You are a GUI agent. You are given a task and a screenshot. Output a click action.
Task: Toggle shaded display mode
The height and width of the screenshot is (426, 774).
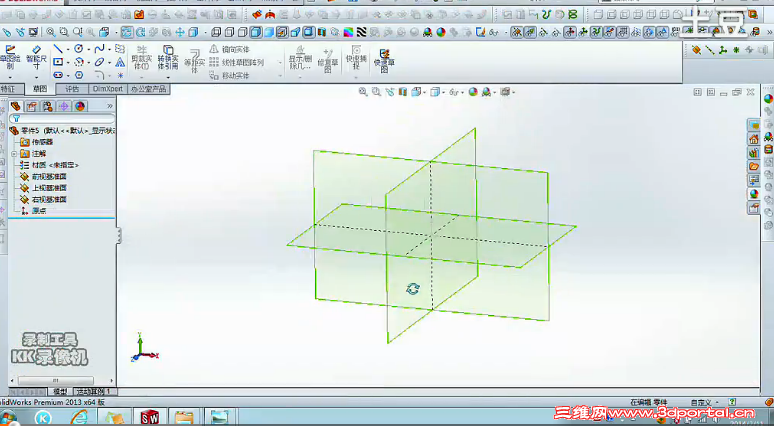pyautogui.click(x=269, y=33)
